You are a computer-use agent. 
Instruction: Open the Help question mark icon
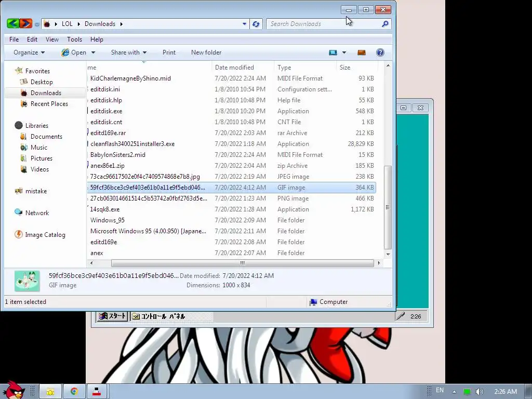(x=380, y=52)
